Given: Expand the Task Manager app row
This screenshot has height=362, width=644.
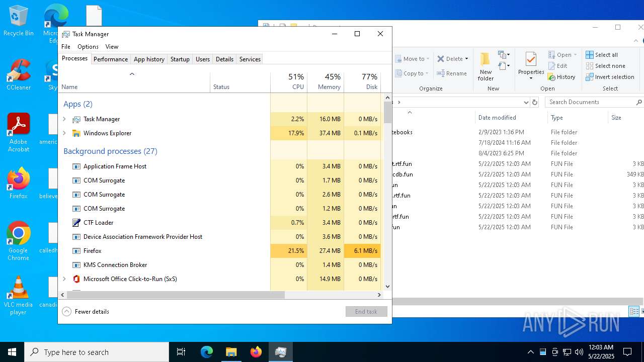Looking at the screenshot, I should [x=64, y=119].
